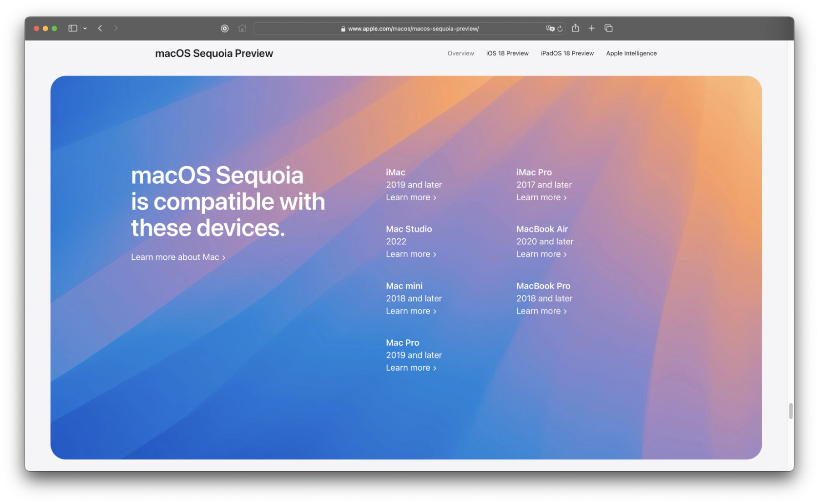The height and width of the screenshot is (504, 819).
Task: Go back to previous page
Action: tap(100, 28)
